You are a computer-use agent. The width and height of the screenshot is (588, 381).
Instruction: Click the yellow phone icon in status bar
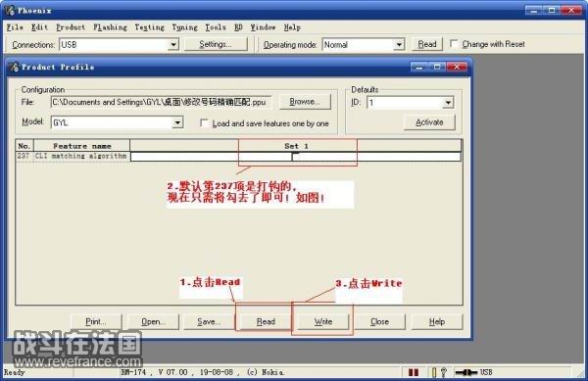tap(434, 372)
